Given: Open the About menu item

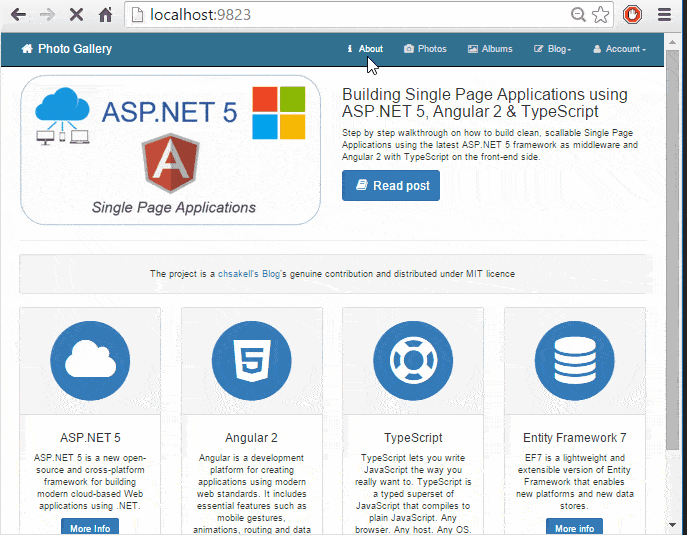Looking at the screenshot, I should [365, 49].
